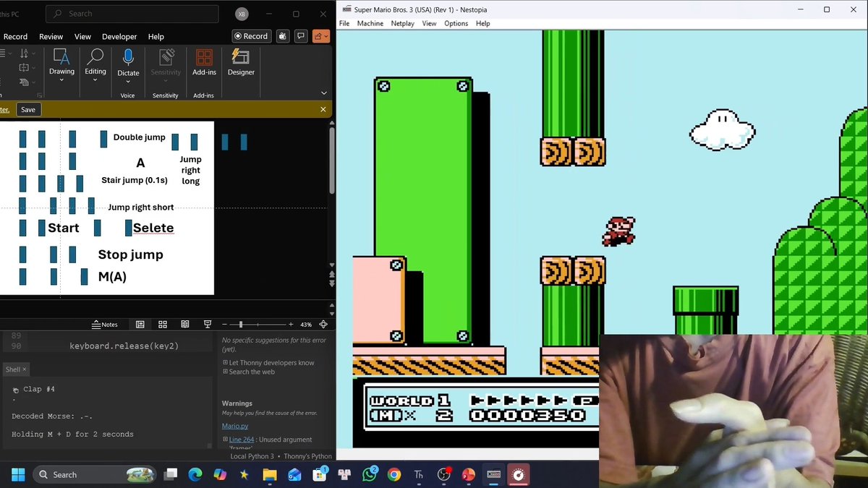The image size is (868, 488).
Task: Open Record tab in PowerPoint
Action: [x=15, y=37]
